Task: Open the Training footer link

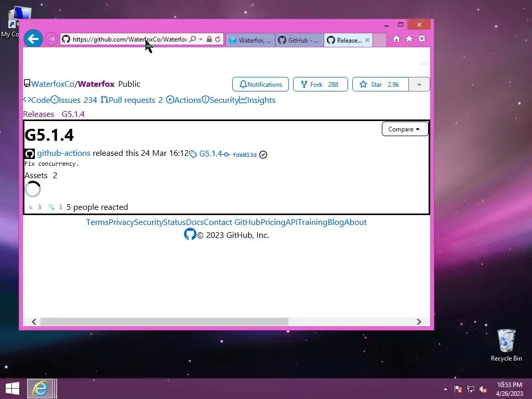Action: pyautogui.click(x=312, y=222)
